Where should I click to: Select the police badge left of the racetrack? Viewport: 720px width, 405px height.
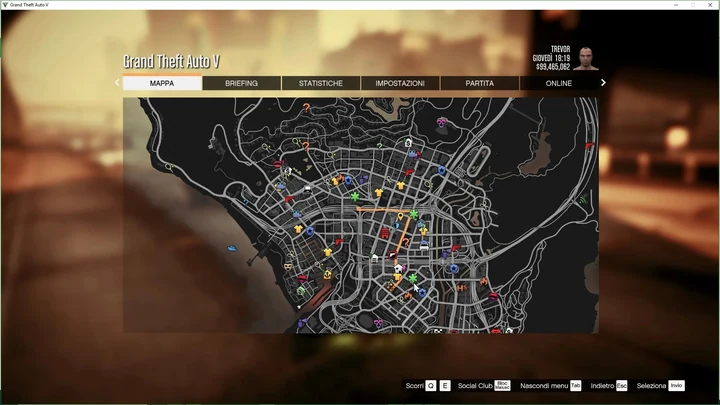coord(442,170)
